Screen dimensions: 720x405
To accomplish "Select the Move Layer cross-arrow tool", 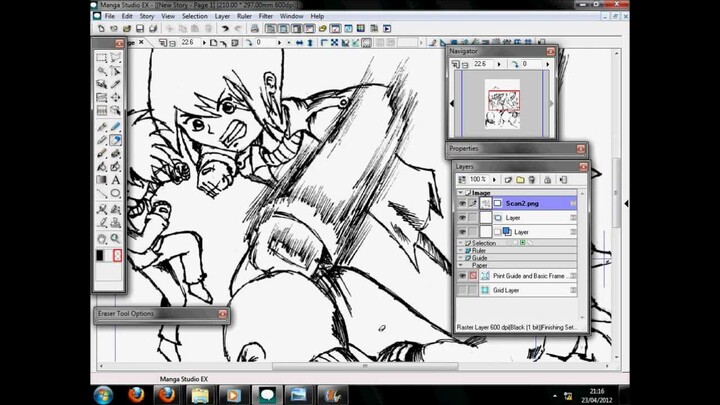I will [116, 97].
